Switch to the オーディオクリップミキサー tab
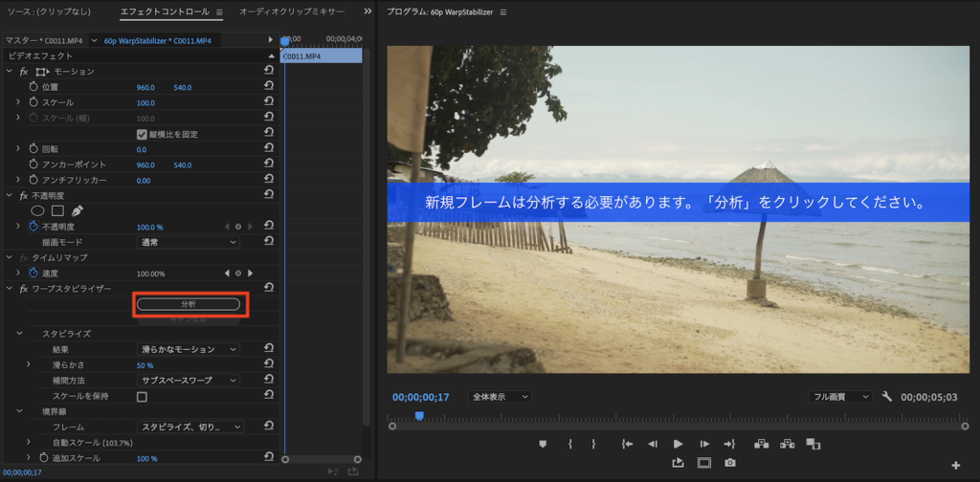This screenshot has width=980, height=482. point(293,12)
